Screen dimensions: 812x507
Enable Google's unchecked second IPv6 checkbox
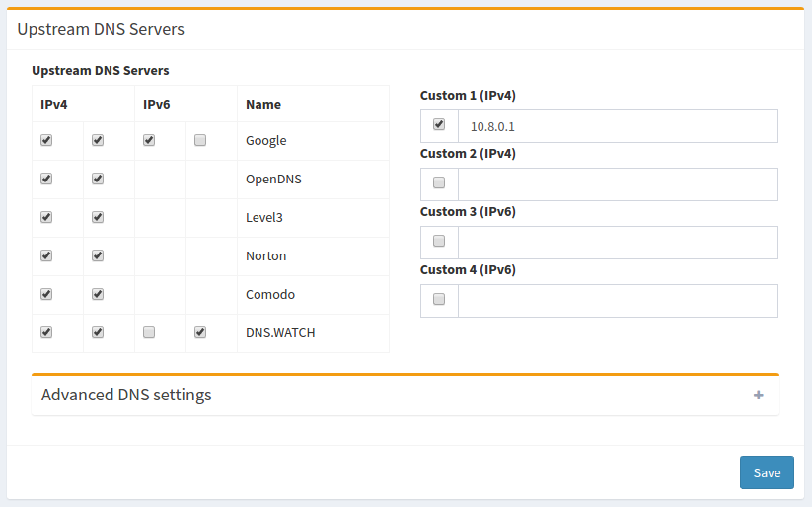click(200, 141)
